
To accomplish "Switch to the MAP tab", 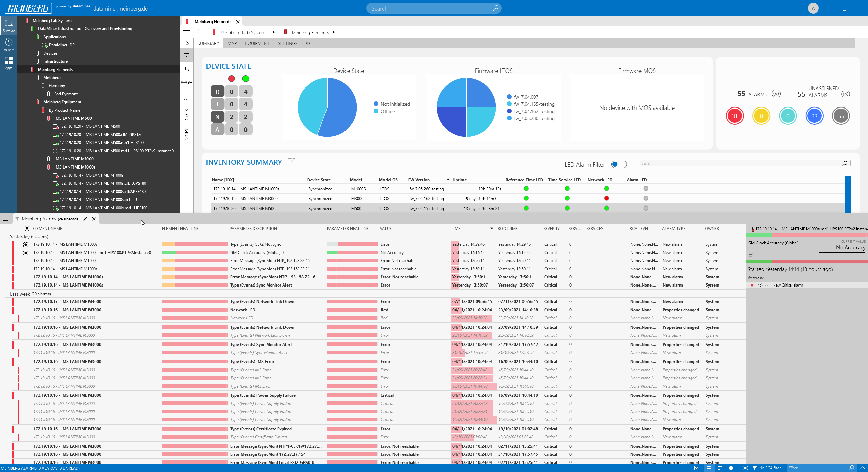I will (x=232, y=43).
